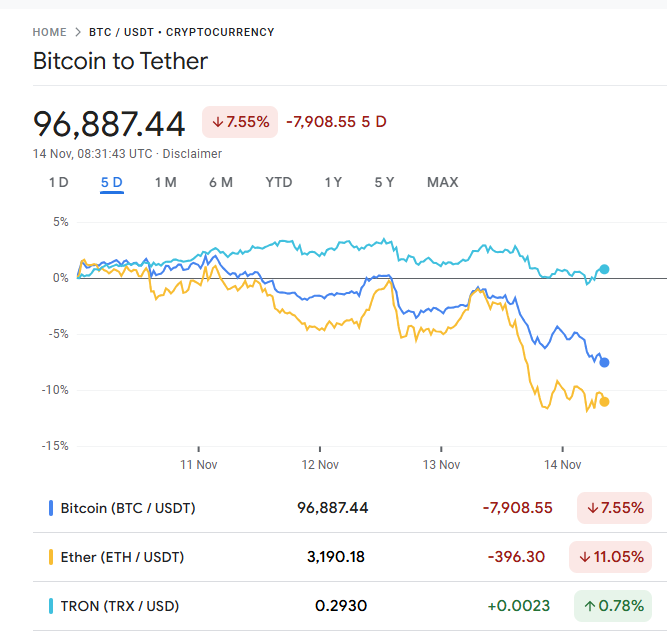667x639 pixels.
Task: Click the teal TRON line endpoint dot
Action: click(x=604, y=269)
